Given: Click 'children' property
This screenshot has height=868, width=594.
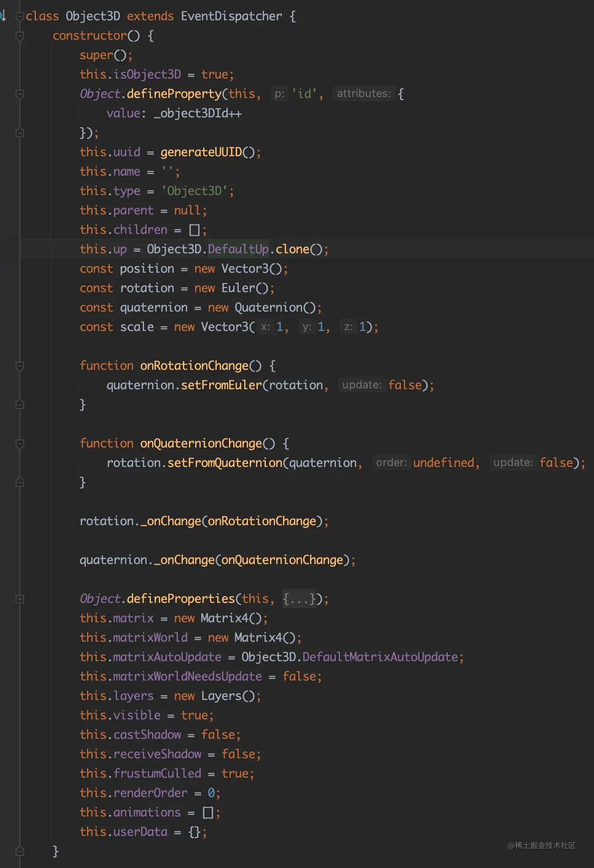Looking at the screenshot, I should [x=140, y=230].
